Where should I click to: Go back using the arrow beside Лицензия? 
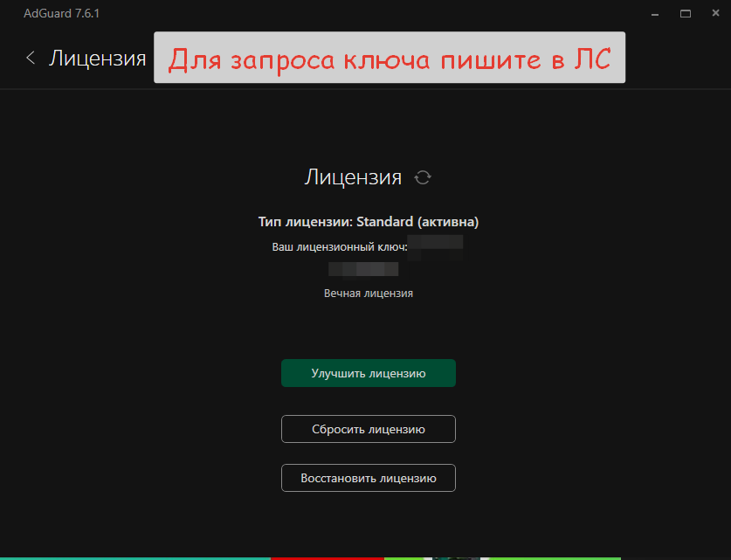click(x=31, y=58)
